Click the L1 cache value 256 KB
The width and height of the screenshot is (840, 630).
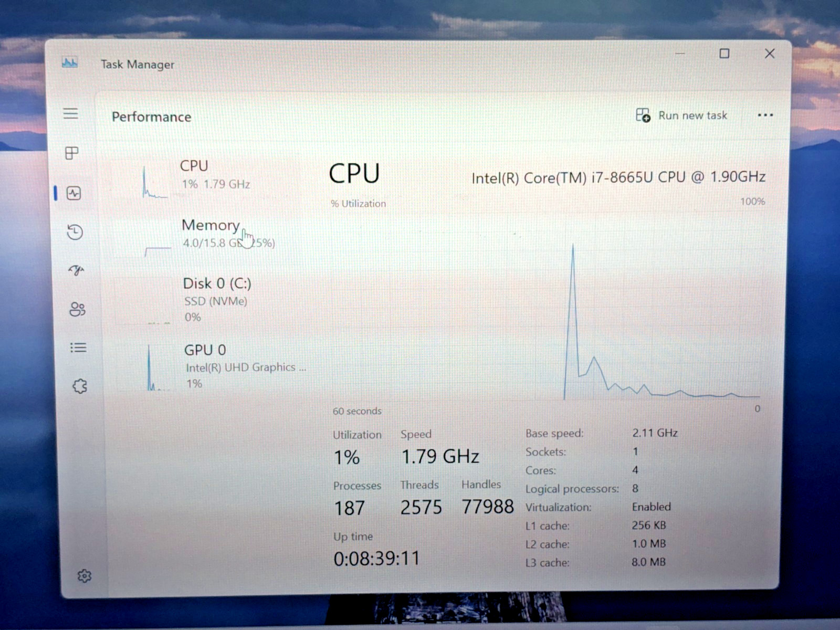649,525
